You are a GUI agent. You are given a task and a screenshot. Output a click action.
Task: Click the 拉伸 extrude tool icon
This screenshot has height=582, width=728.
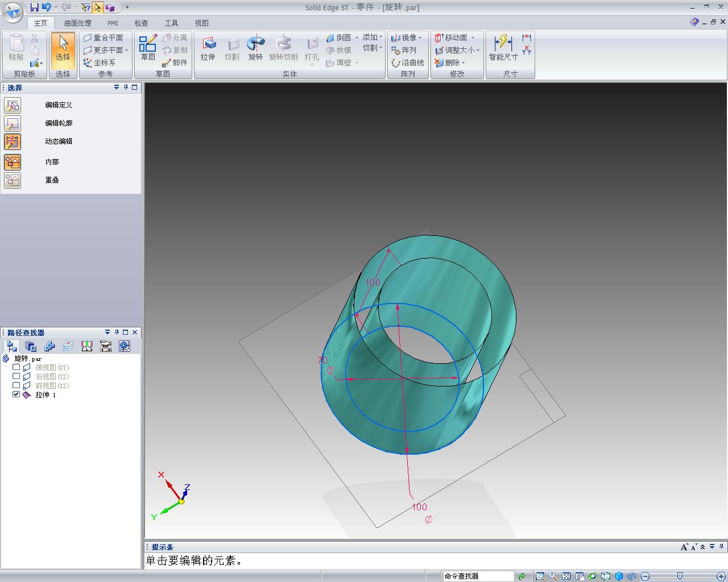point(208,44)
